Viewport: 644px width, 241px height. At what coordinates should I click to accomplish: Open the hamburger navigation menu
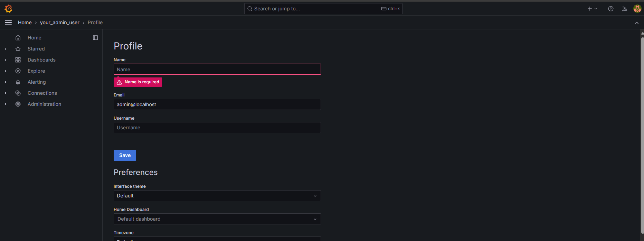click(8, 22)
